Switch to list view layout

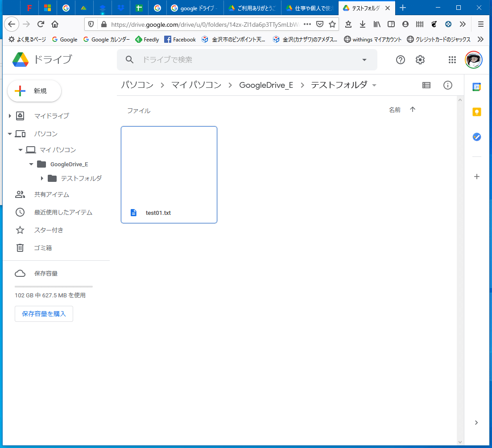coord(426,85)
